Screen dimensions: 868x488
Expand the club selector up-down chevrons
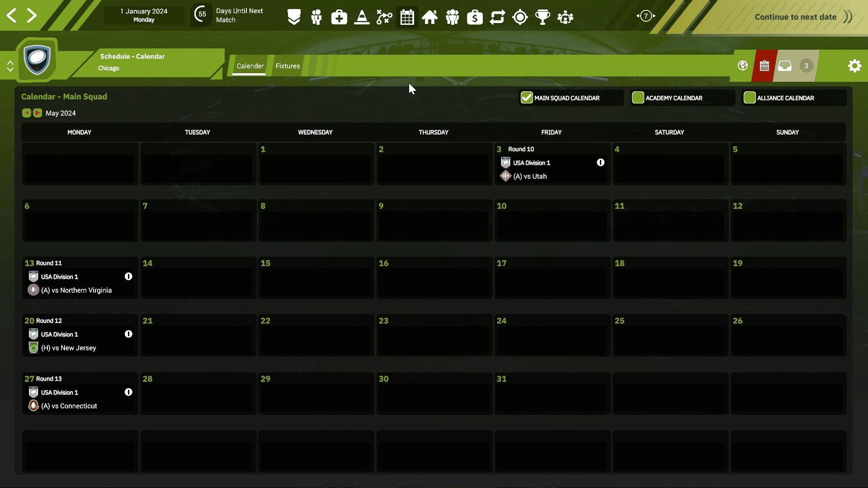point(10,66)
